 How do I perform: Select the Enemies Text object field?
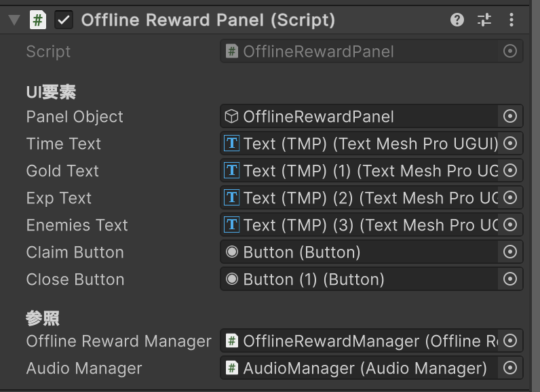pos(360,225)
